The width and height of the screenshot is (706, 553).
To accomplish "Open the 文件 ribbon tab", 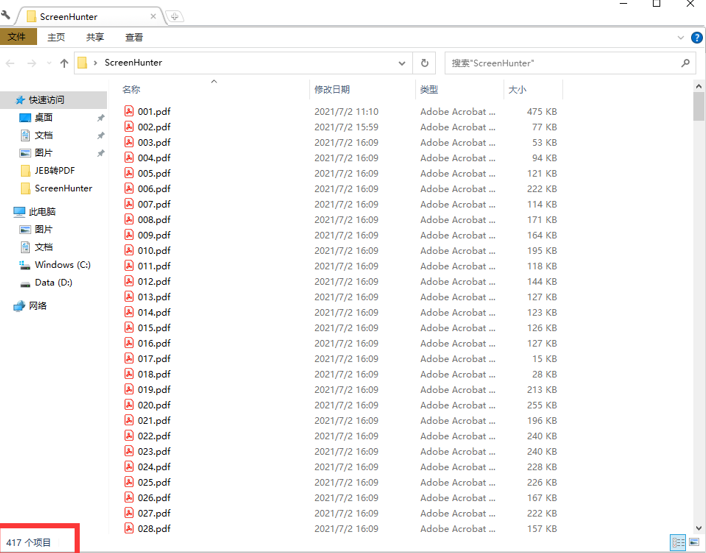I will pos(18,37).
